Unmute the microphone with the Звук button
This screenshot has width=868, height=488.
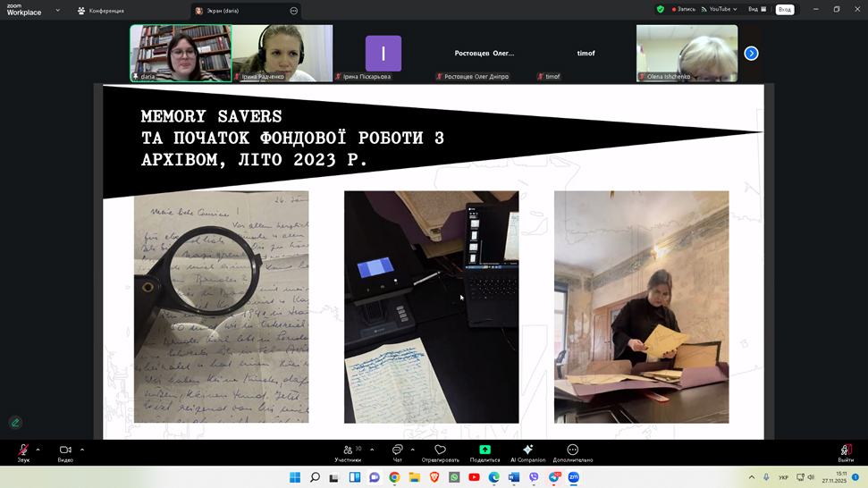tap(23, 450)
